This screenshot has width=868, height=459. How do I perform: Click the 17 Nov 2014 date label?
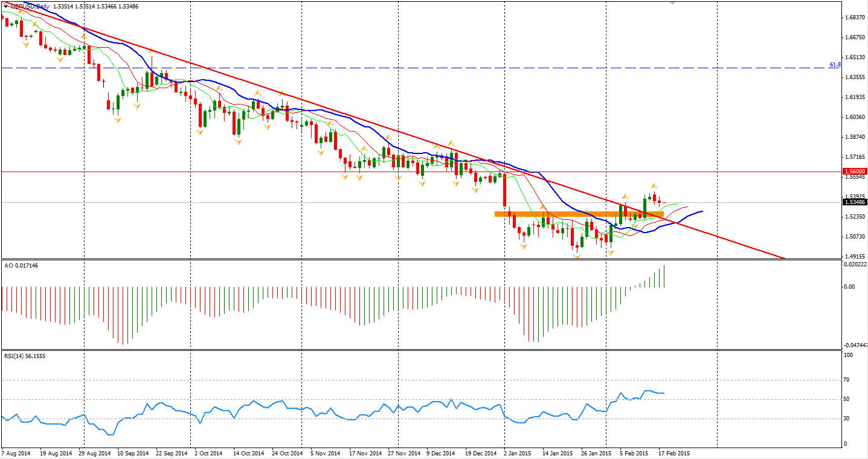coord(365,452)
